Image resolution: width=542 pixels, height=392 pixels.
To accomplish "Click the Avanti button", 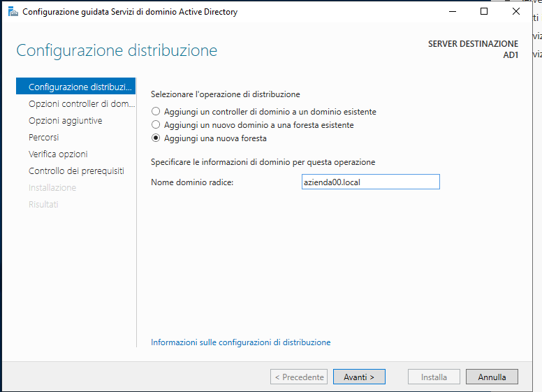I will [359, 377].
